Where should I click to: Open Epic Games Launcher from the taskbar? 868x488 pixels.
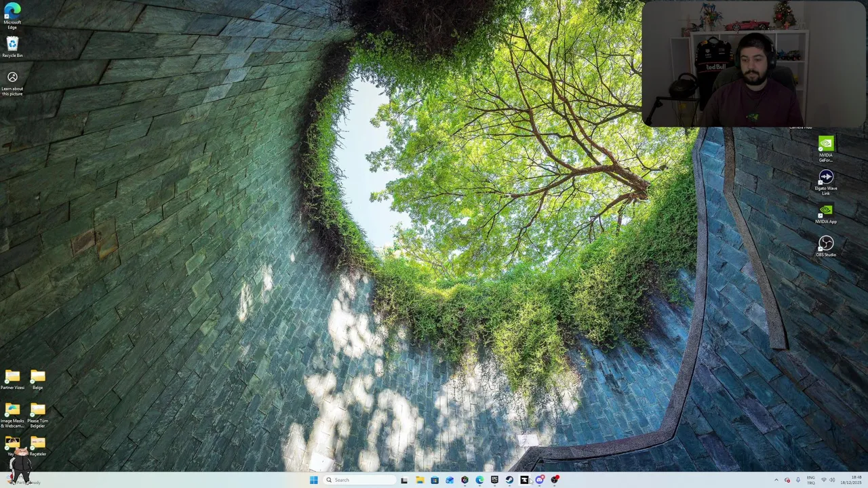tap(494, 480)
